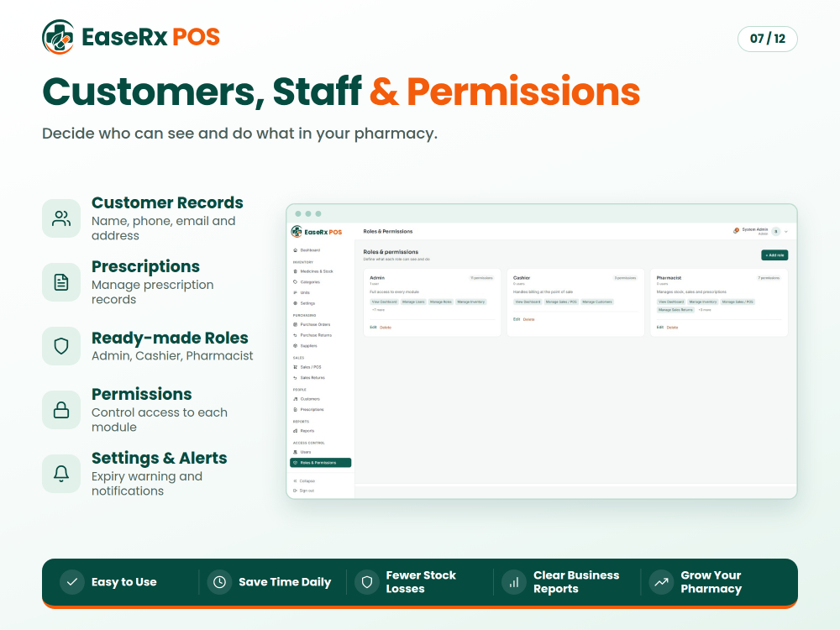Click the Save Time Daily clock icon
This screenshot has width=840, height=630.
(x=219, y=582)
